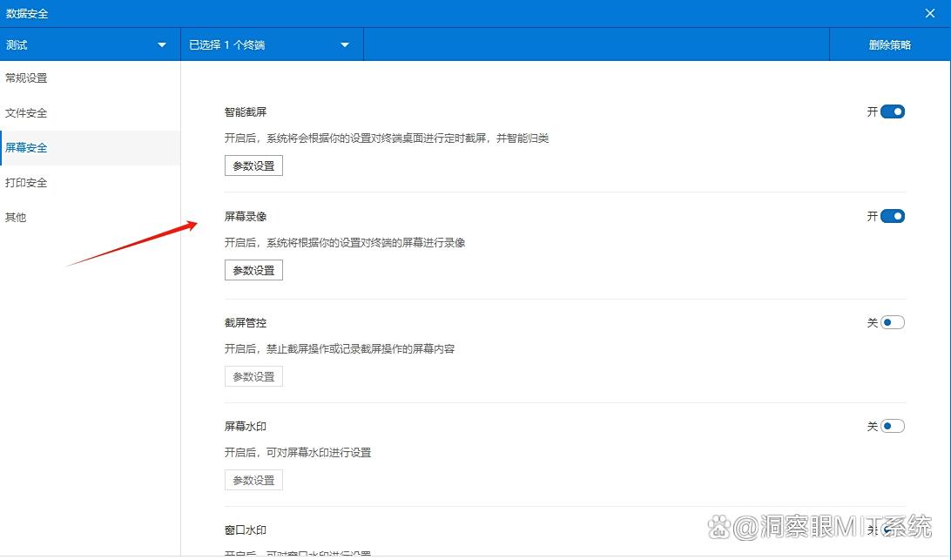Image resolution: width=951 pixels, height=560 pixels.
Task: Click the 数据安全 window title text
Action: click(x=27, y=13)
